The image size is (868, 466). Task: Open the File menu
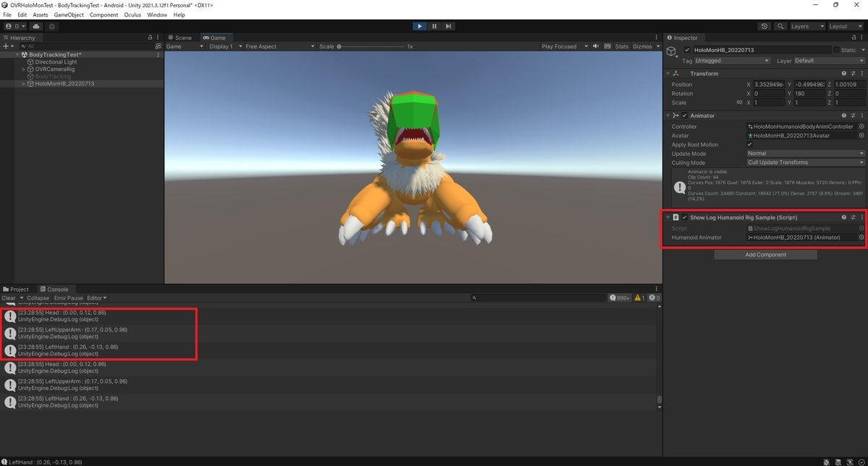coord(7,14)
